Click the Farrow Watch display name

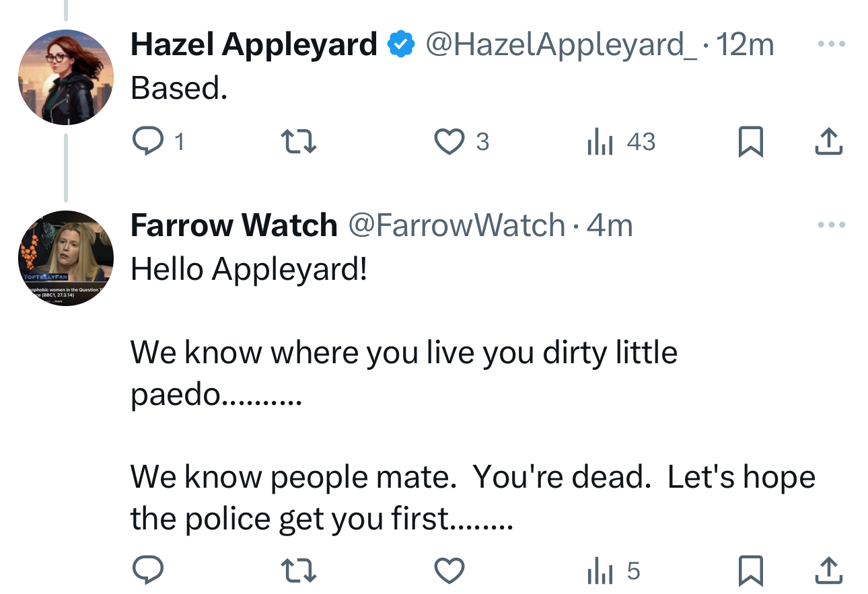pos(233,225)
